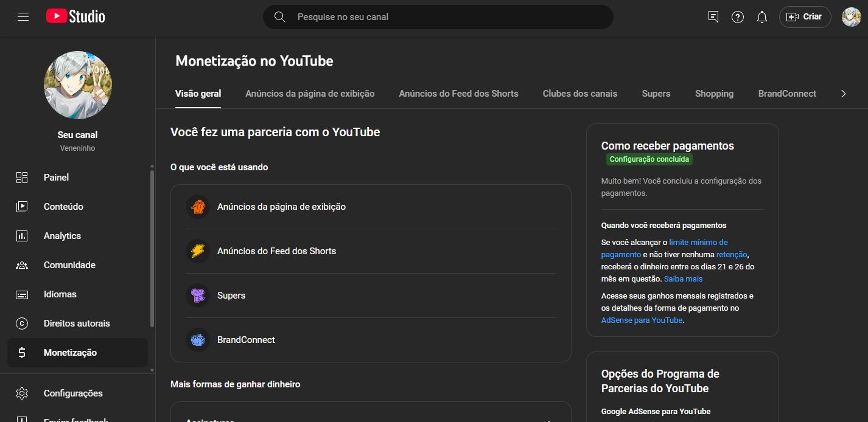Click the Supers row text in list
The height and width of the screenshot is (422, 868).
pyautogui.click(x=231, y=296)
